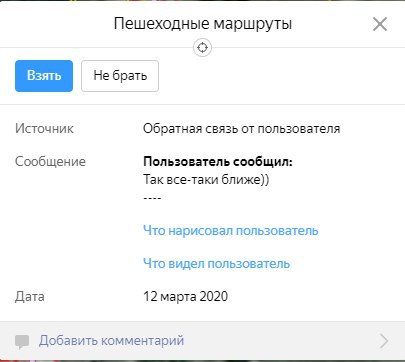Click the Пользователь сообщил: heading

218,162
